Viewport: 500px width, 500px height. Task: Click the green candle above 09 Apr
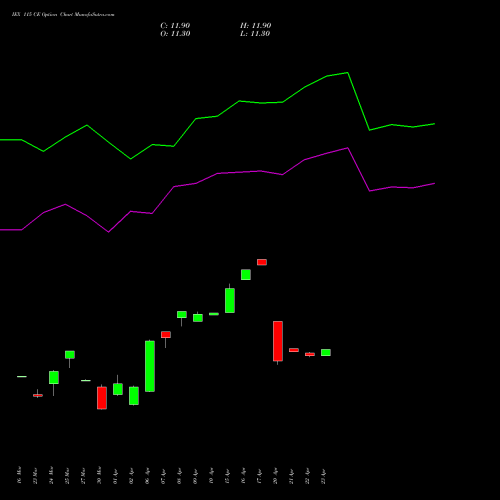coord(198,318)
